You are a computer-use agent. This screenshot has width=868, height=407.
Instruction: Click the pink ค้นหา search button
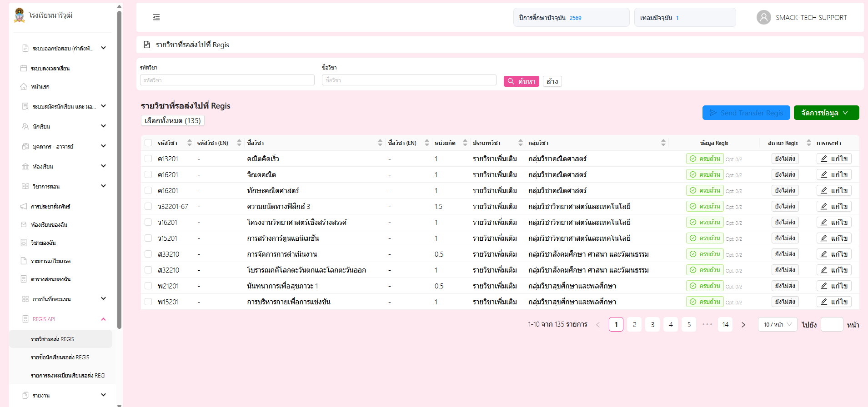tap(522, 81)
